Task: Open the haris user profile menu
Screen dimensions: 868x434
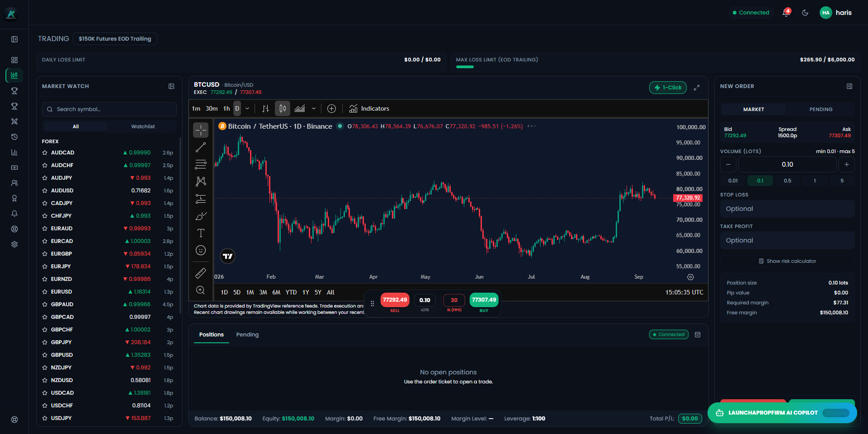Action: click(836, 13)
